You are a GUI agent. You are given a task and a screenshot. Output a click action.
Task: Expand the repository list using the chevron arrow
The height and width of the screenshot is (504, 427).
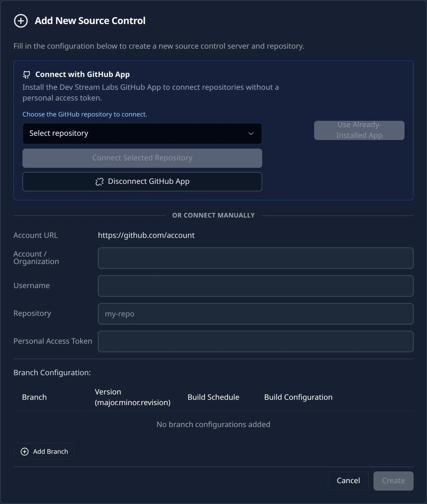tap(251, 133)
